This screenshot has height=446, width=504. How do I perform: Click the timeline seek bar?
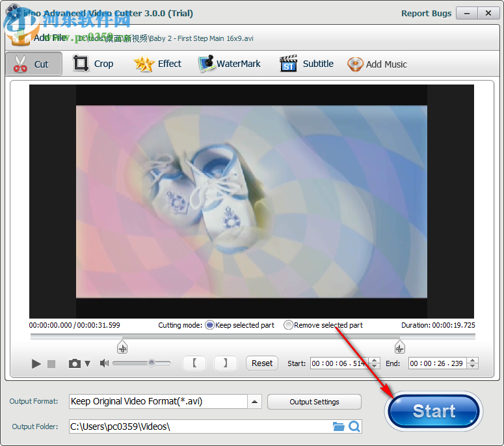252,336
